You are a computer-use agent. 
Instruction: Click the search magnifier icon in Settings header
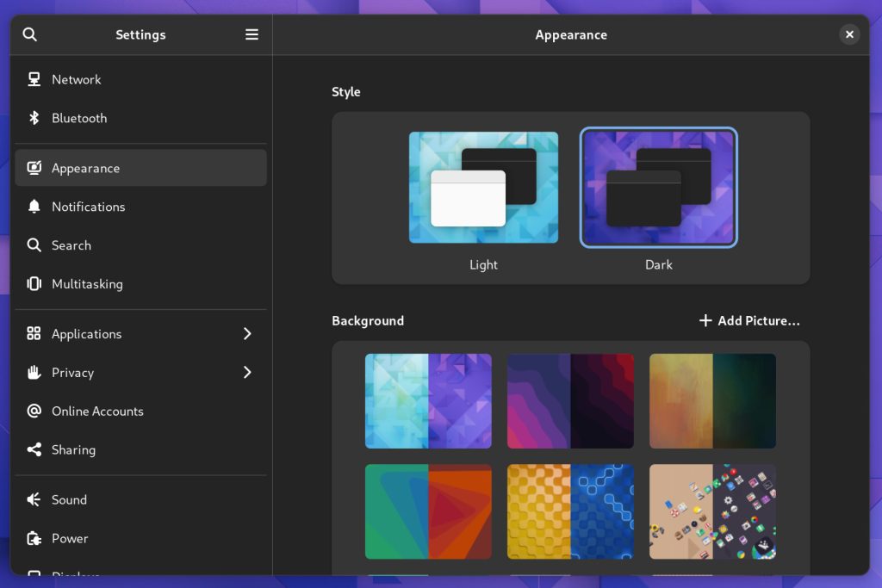tap(30, 34)
